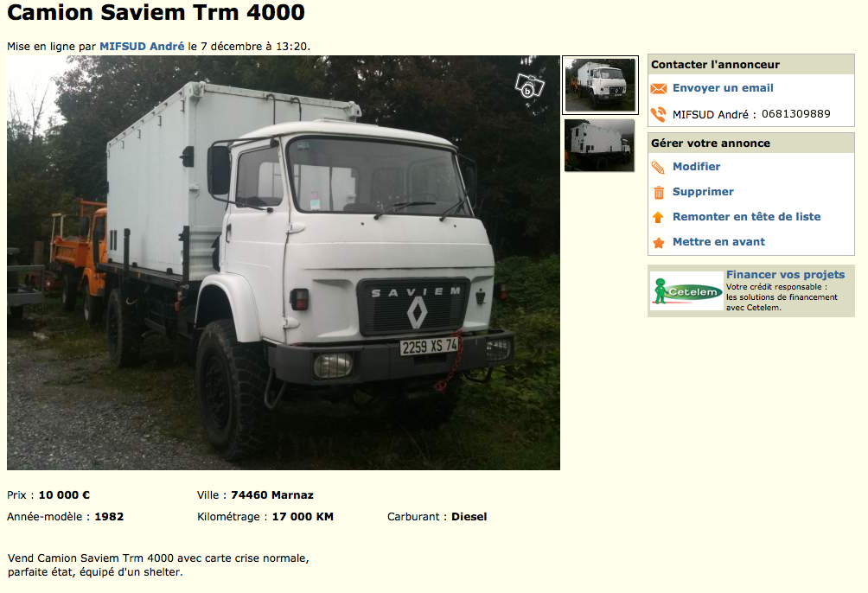868x593 pixels.
Task: Click the Cetelem logo image
Action: click(x=686, y=291)
